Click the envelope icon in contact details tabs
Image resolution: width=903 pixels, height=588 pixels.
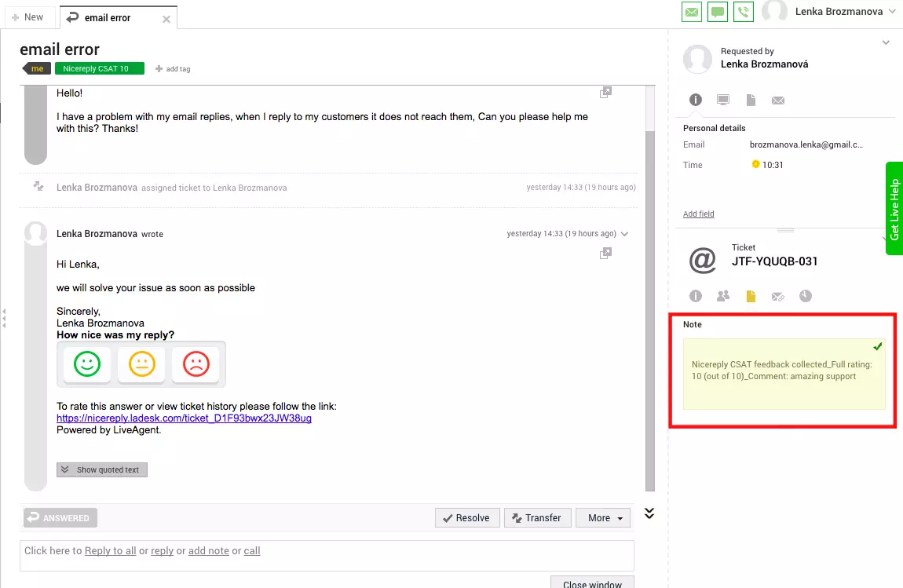[x=777, y=100]
